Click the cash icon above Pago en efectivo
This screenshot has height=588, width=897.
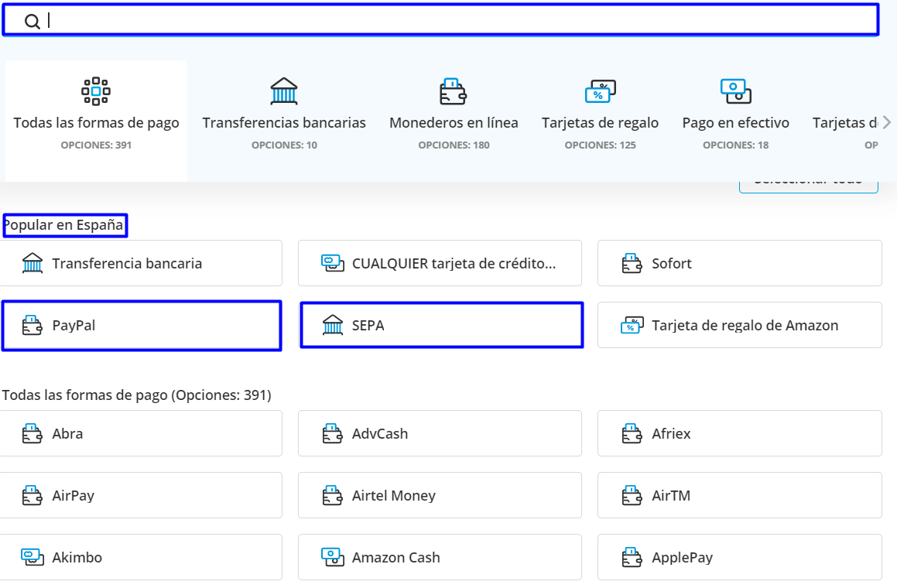[735, 91]
